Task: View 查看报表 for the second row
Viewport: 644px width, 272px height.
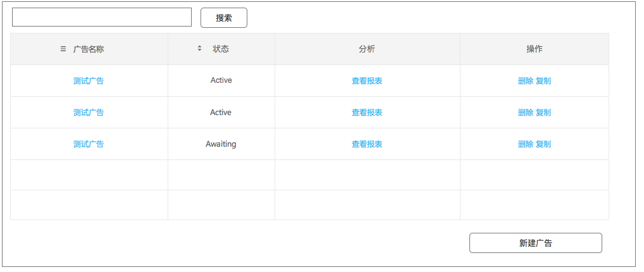Action: (367, 113)
